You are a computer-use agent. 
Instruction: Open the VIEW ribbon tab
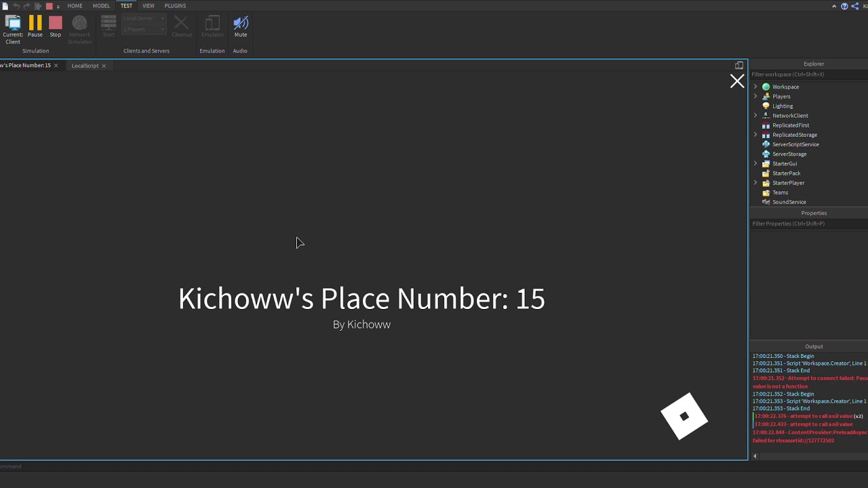[148, 5]
